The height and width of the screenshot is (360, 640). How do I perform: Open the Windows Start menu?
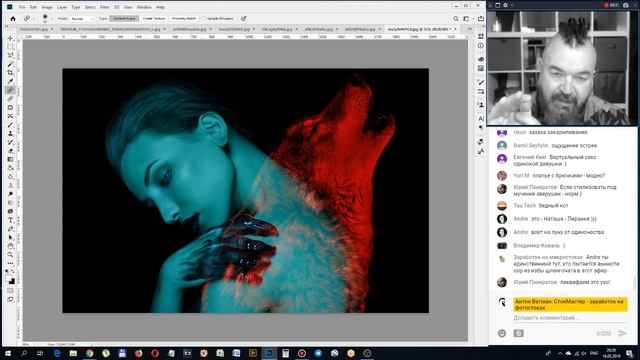7,353
